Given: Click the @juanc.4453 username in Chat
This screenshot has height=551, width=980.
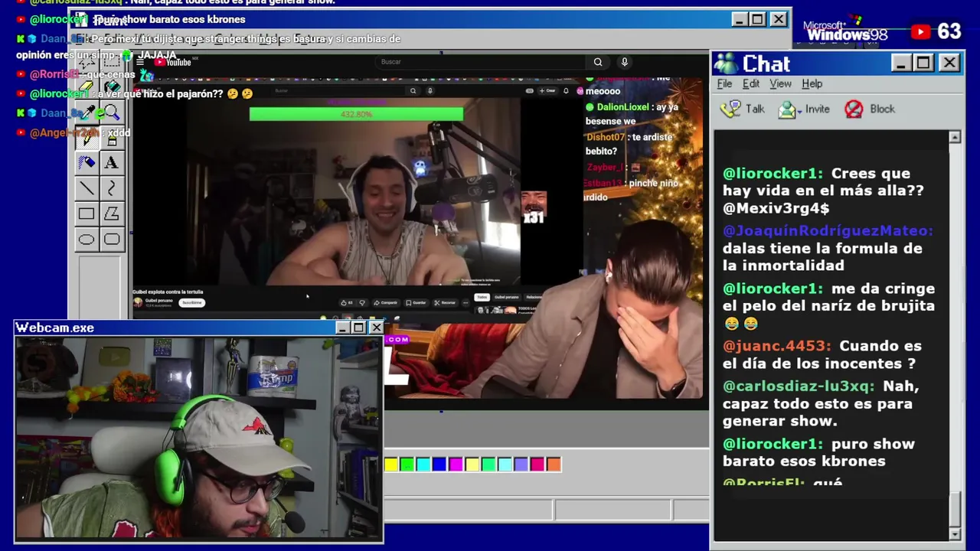Looking at the screenshot, I should (x=776, y=346).
